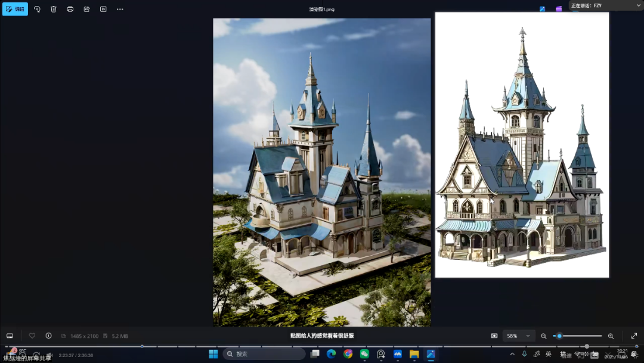
Task: Open the 58% zoom level dropdown
Action: click(519, 336)
